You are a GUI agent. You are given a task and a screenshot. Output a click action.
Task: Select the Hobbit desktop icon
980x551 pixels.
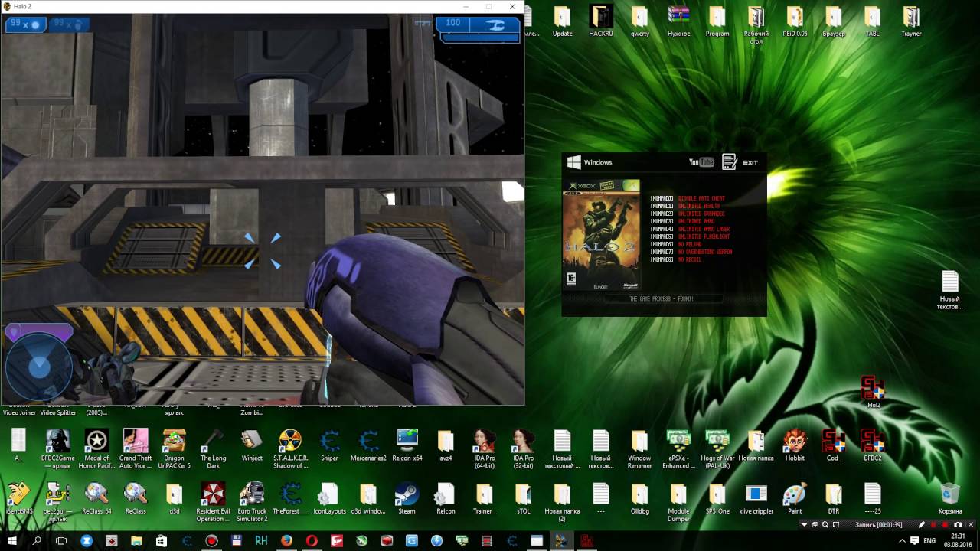795,445
